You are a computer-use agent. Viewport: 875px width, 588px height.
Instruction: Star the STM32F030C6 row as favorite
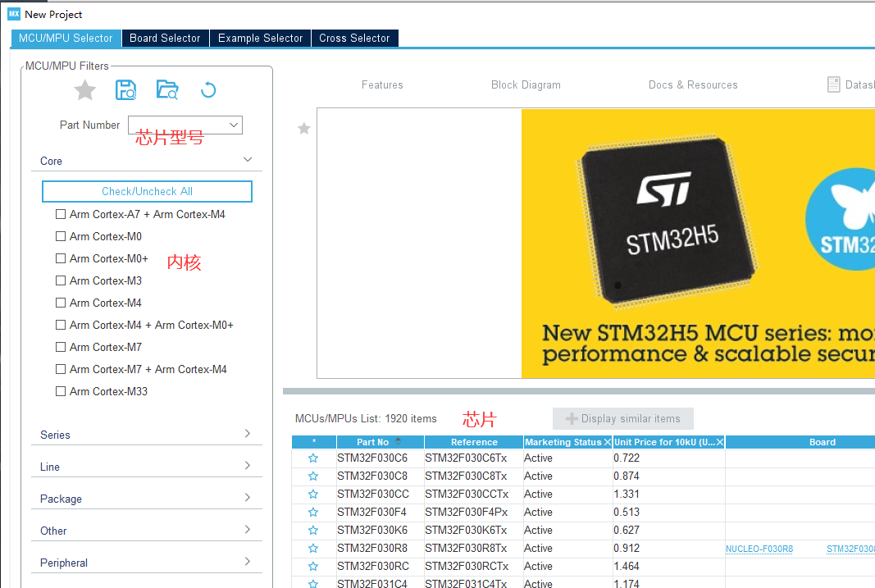[x=312, y=458]
